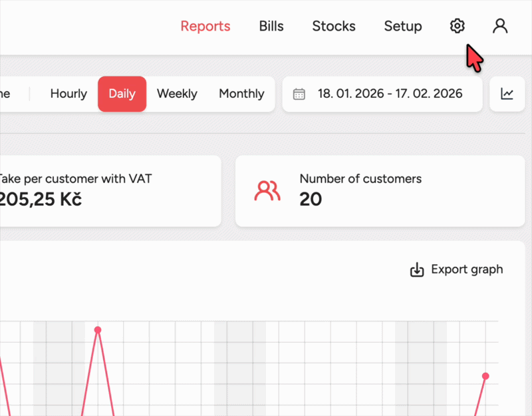The width and height of the screenshot is (532, 416).
Task: Click the highest peak data point on graph
Action: pos(98,330)
